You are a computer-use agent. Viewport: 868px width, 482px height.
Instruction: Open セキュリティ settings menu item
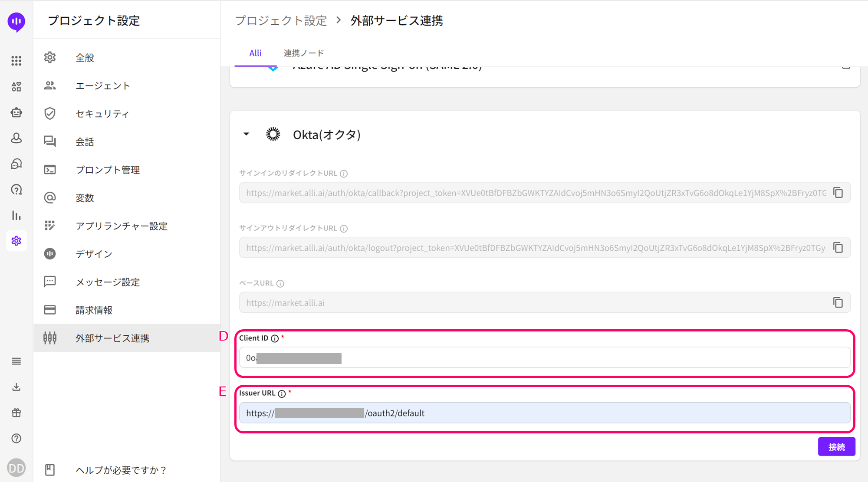click(102, 114)
